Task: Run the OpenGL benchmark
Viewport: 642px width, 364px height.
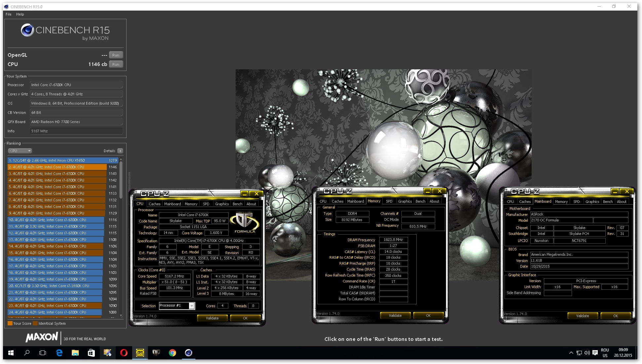Action: click(116, 55)
